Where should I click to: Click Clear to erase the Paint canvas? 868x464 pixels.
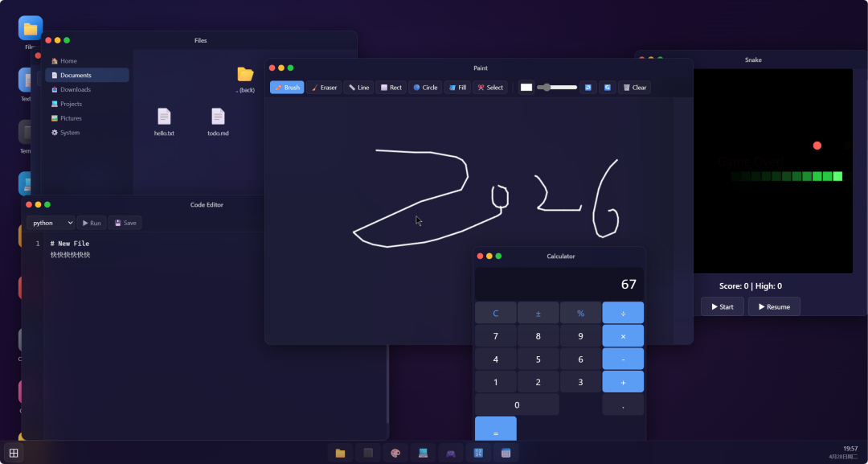635,88
